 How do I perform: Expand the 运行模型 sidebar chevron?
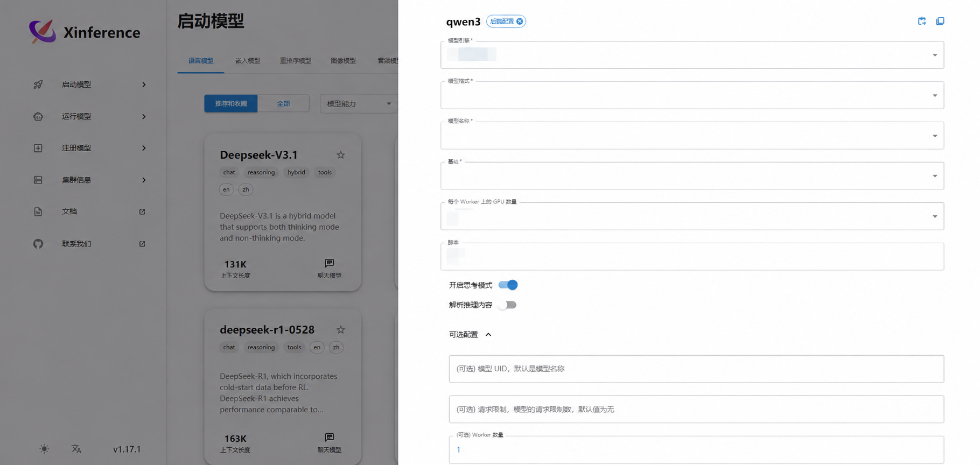click(x=144, y=116)
